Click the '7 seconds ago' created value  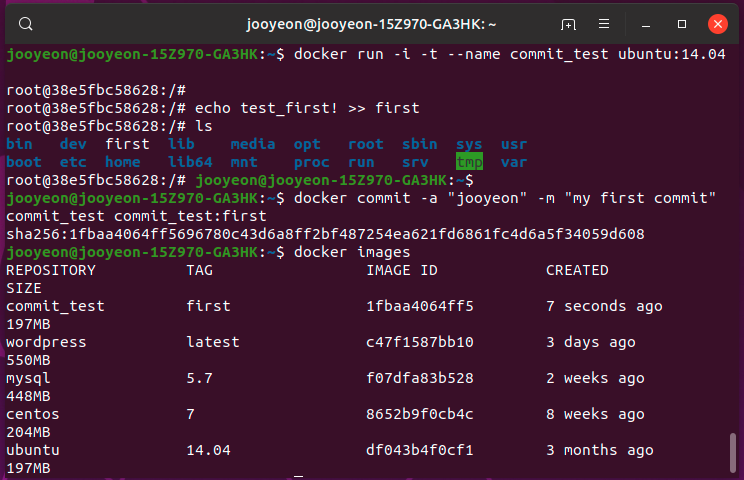pyautogui.click(x=604, y=306)
